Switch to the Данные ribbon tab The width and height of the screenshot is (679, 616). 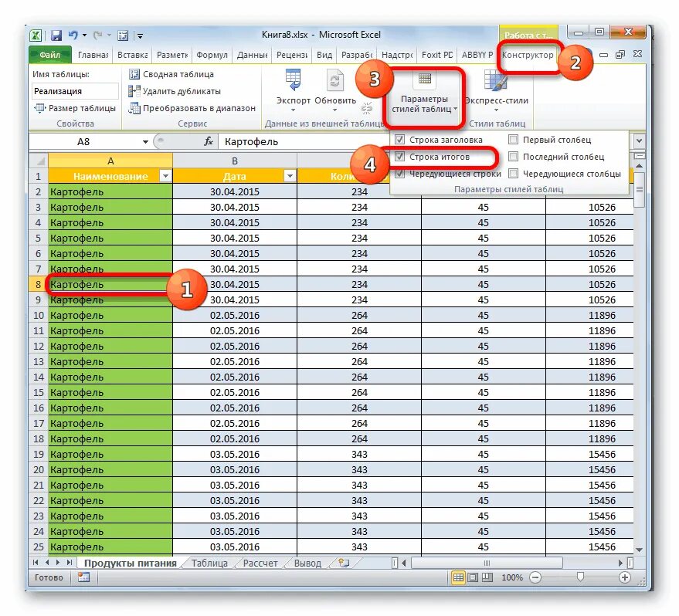pos(252,55)
